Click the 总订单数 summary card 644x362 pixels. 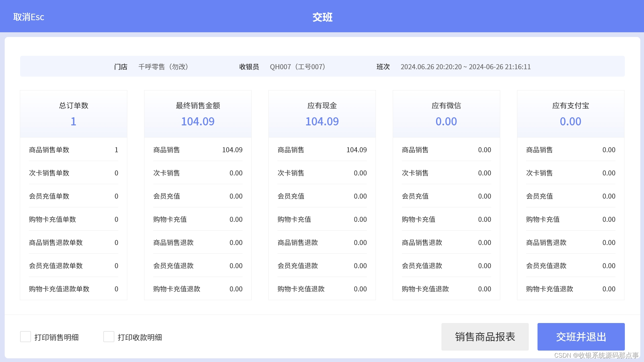73,114
